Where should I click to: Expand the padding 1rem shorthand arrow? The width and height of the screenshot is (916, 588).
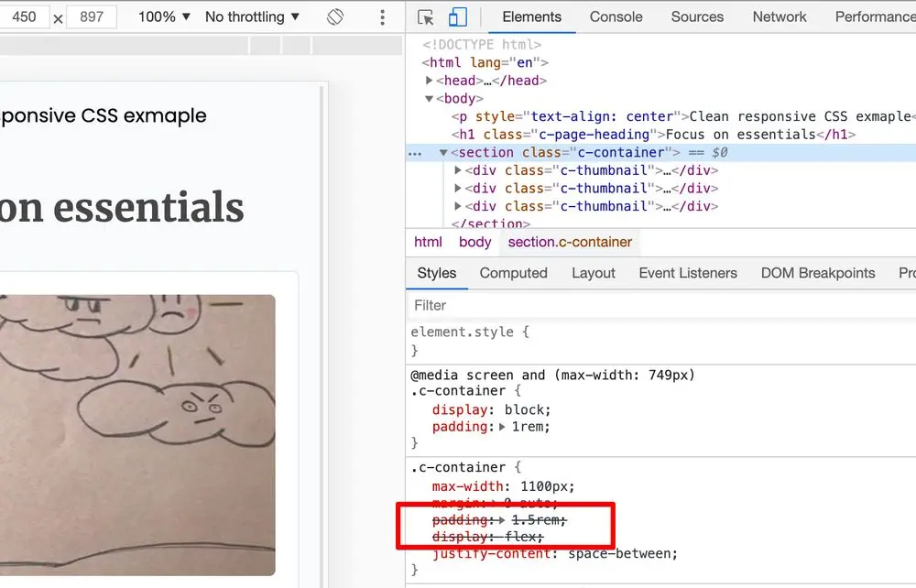[504, 426]
